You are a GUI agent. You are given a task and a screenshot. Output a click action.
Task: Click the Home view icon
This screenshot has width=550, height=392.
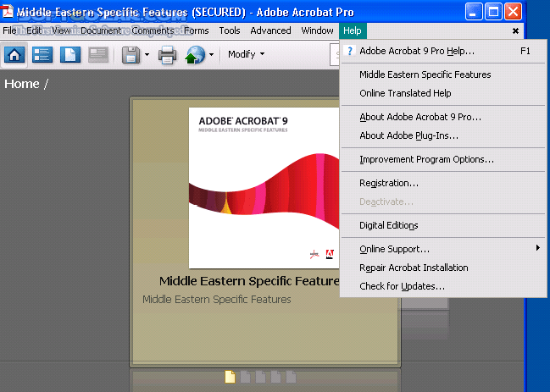point(14,55)
